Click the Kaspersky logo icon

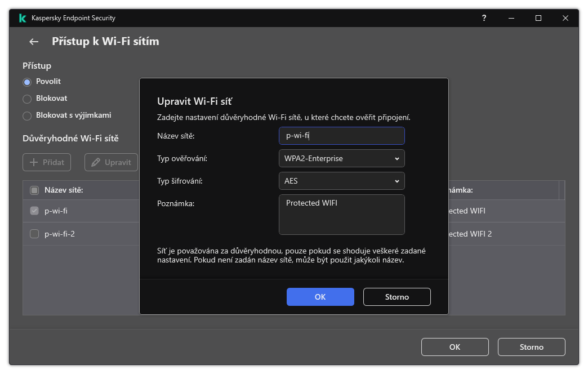(22, 17)
